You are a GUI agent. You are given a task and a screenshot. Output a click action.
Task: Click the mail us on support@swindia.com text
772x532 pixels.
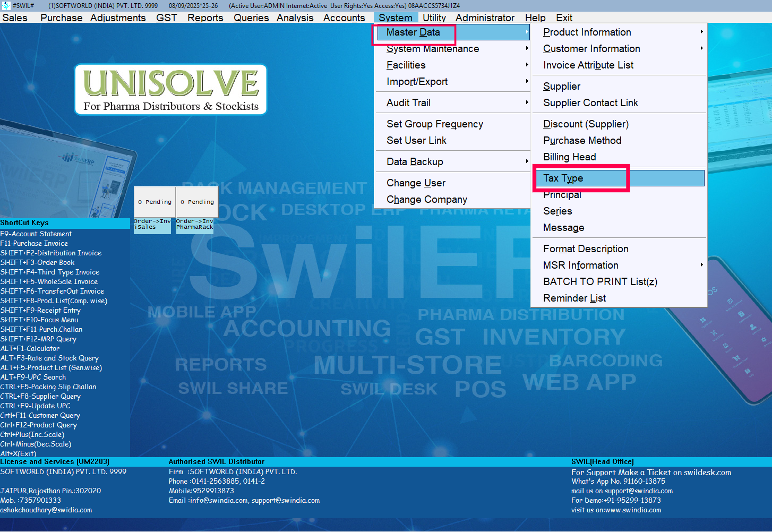(622, 491)
